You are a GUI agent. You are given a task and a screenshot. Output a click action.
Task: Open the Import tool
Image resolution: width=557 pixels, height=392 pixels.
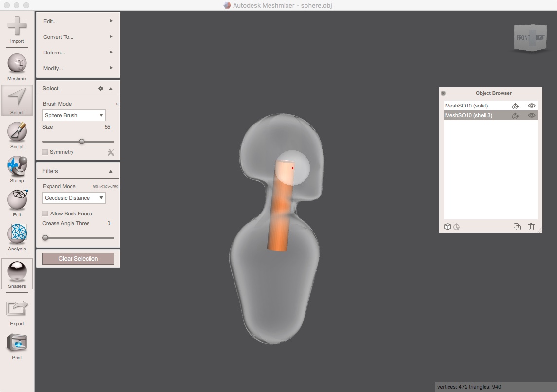tap(17, 30)
